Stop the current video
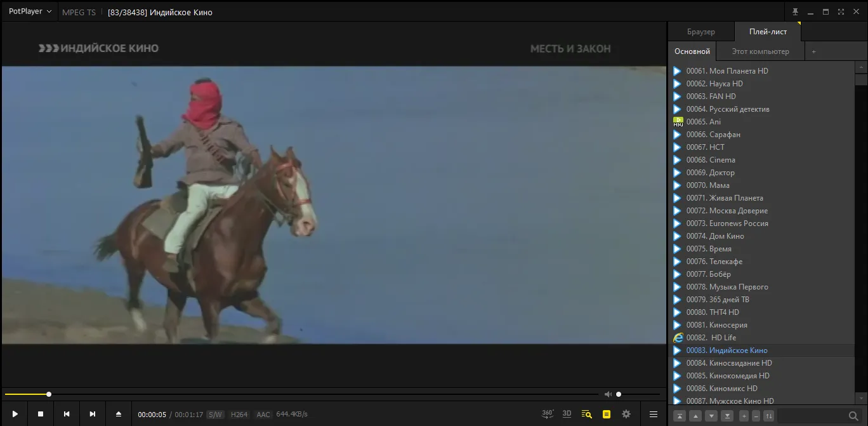The height and width of the screenshot is (426, 868). coord(41,414)
